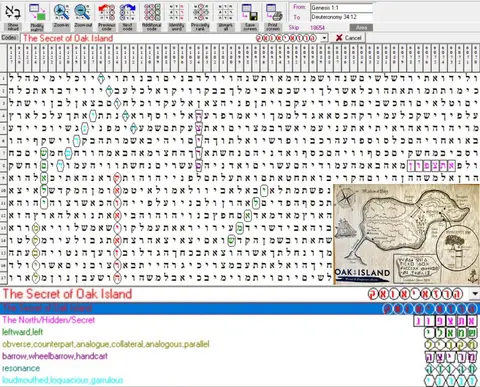480x387 pixels.
Task: Run the Proximity rank tool
Action: 200,13
